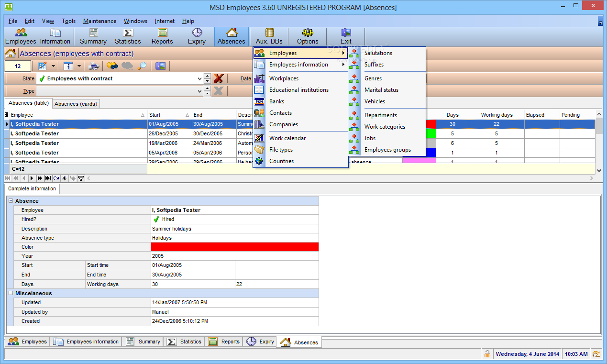Open the Maintenance menu
This screenshot has height=364, width=607.
tap(99, 21)
